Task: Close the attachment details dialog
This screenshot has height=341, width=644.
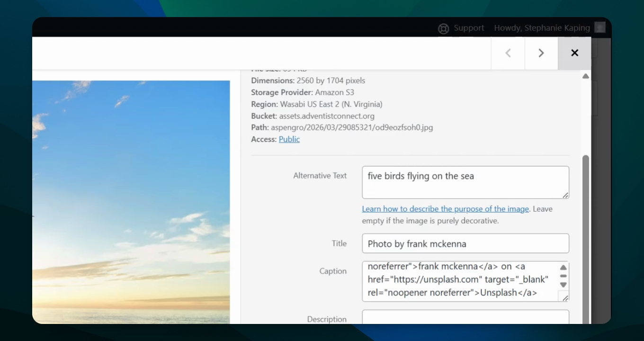Action: click(x=574, y=53)
